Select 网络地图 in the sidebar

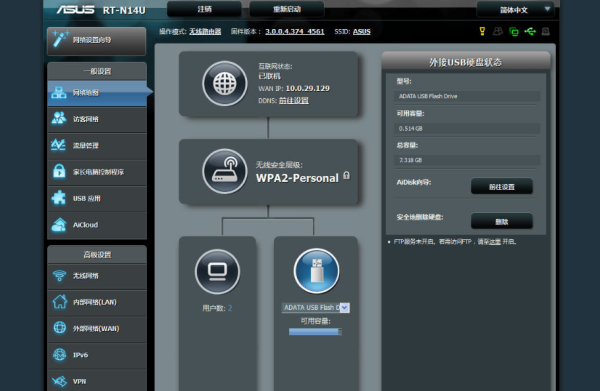[x=97, y=93]
